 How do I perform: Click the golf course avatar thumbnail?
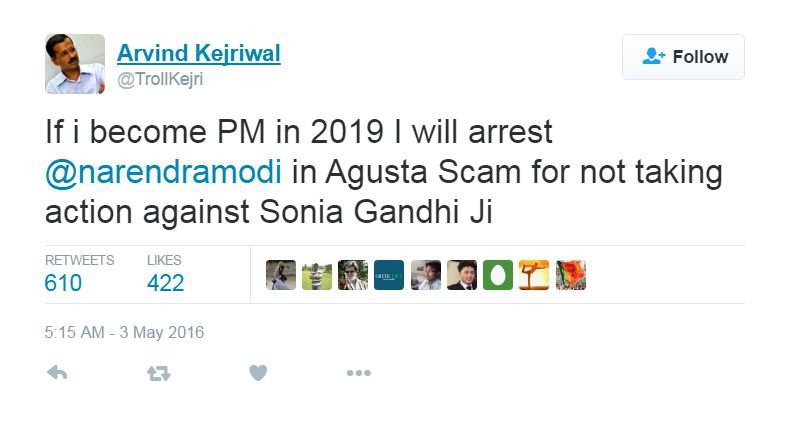pyautogui.click(x=317, y=275)
